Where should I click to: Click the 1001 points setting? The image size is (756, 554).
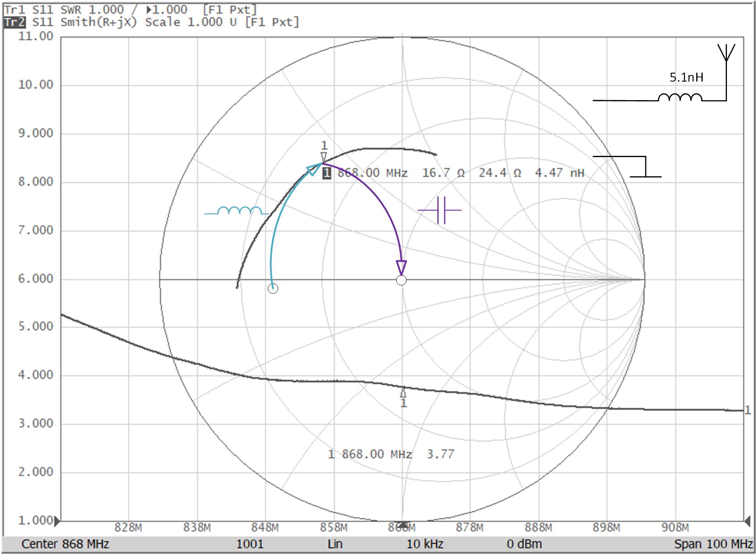[250, 544]
